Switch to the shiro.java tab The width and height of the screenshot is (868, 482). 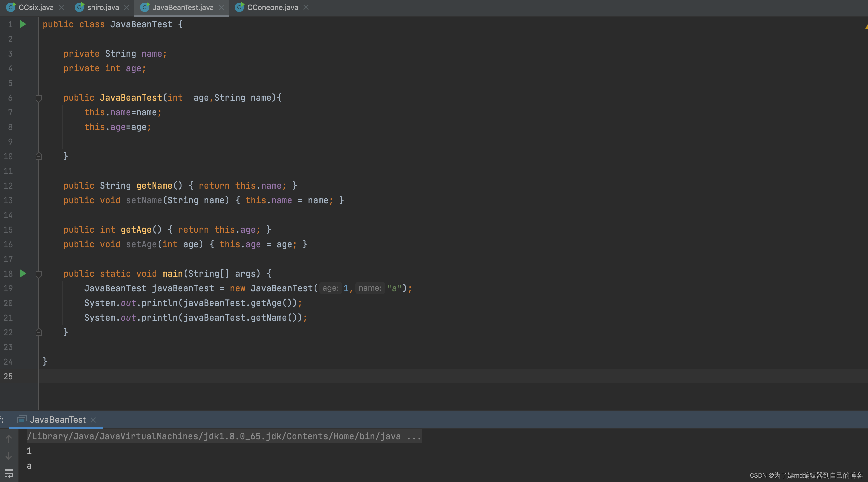103,7
